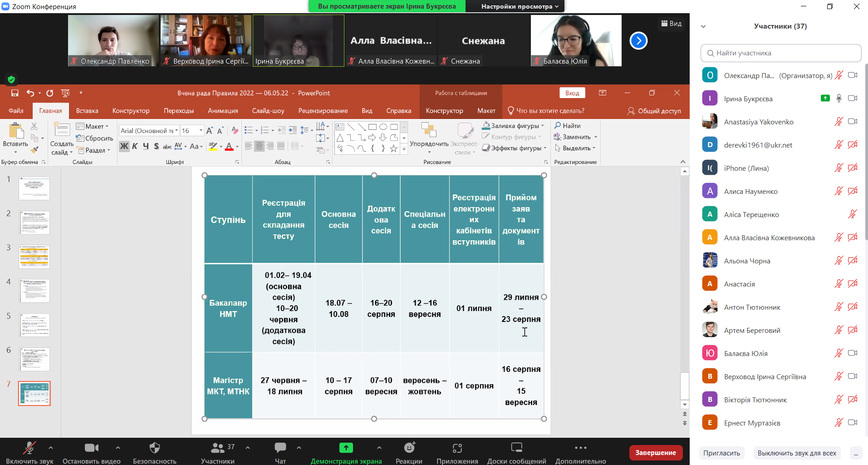Image resolution: width=868 pixels, height=465 pixels.
Task: Open the Whiteboards icon in Zoom toolbar
Action: click(x=516, y=448)
